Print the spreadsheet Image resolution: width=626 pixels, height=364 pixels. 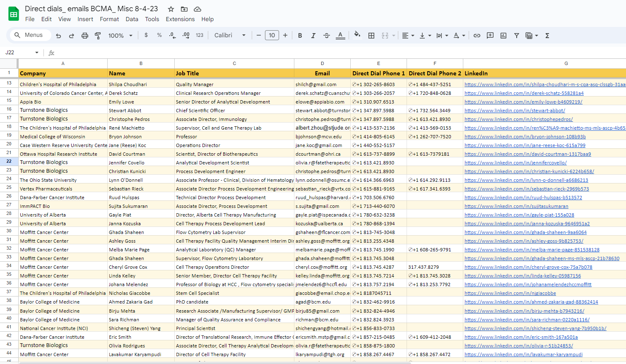pyautogui.click(x=85, y=36)
